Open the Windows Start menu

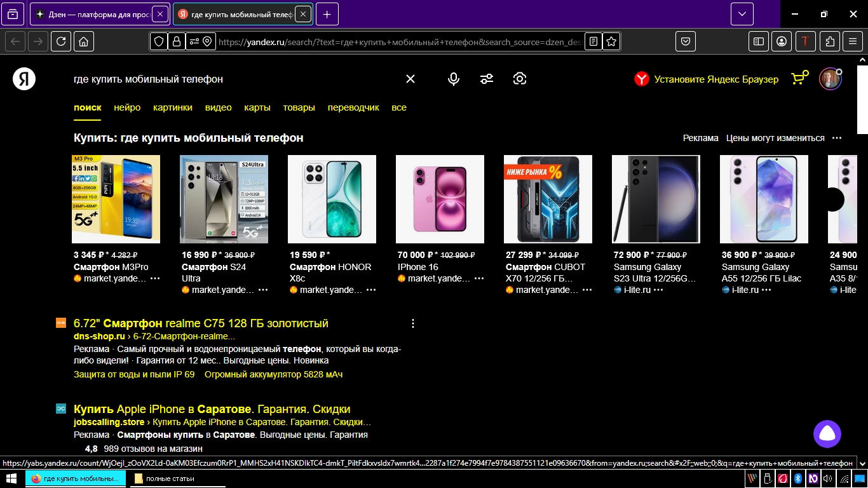click(11, 478)
